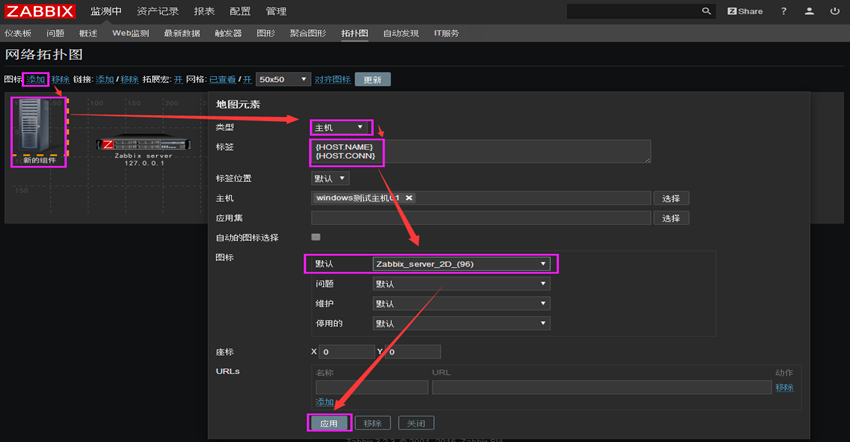Open the Share link icon
Viewport: 850px width, 442px height.
click(745, 11)
